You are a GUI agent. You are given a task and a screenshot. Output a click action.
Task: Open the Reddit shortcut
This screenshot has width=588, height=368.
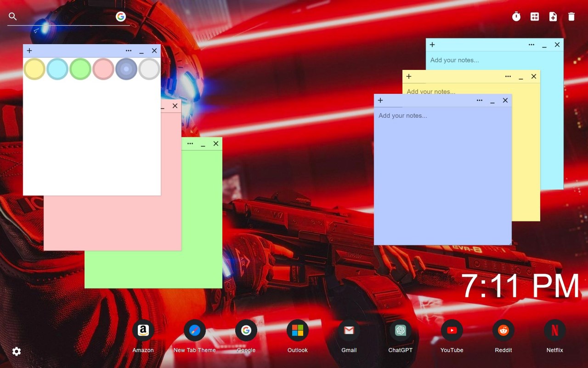point(503,330)
